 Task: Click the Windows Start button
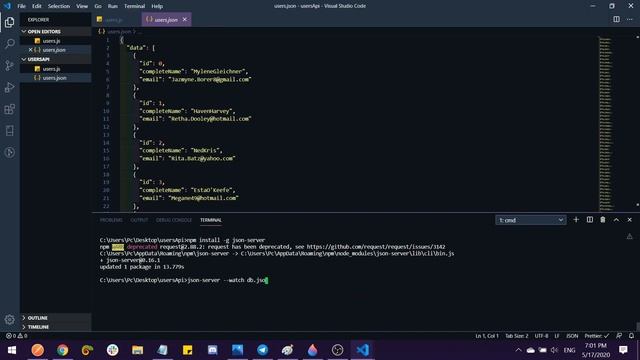coord(12,350)
